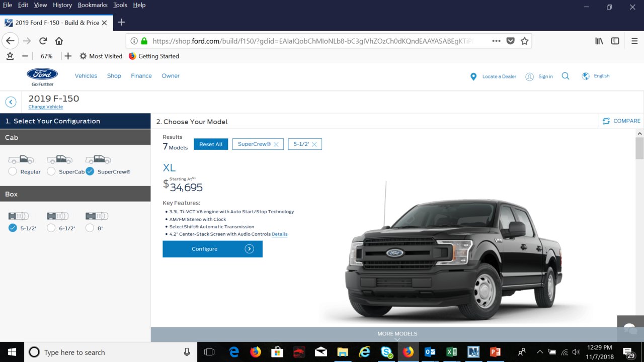
Task: Open the Finance navigation menu
Action: (x=141, y=76)
